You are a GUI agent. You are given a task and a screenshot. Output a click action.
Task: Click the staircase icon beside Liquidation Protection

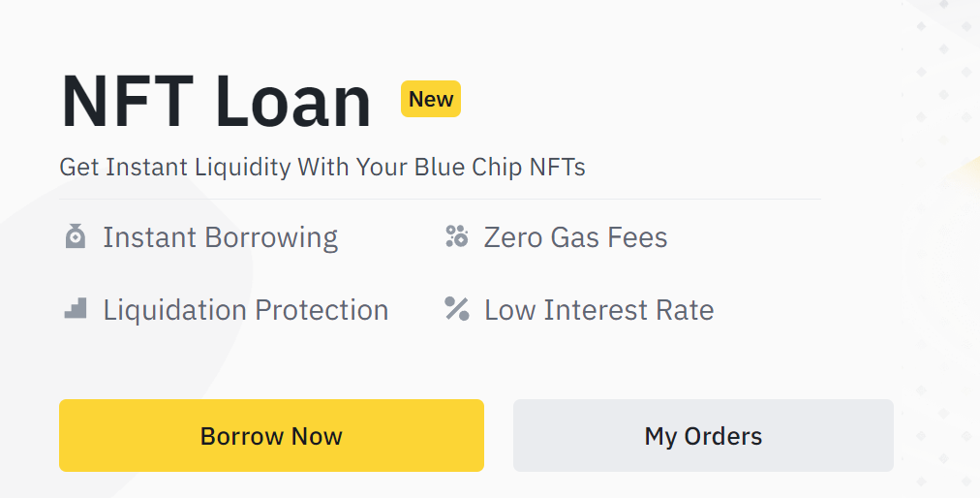point(75,309)
